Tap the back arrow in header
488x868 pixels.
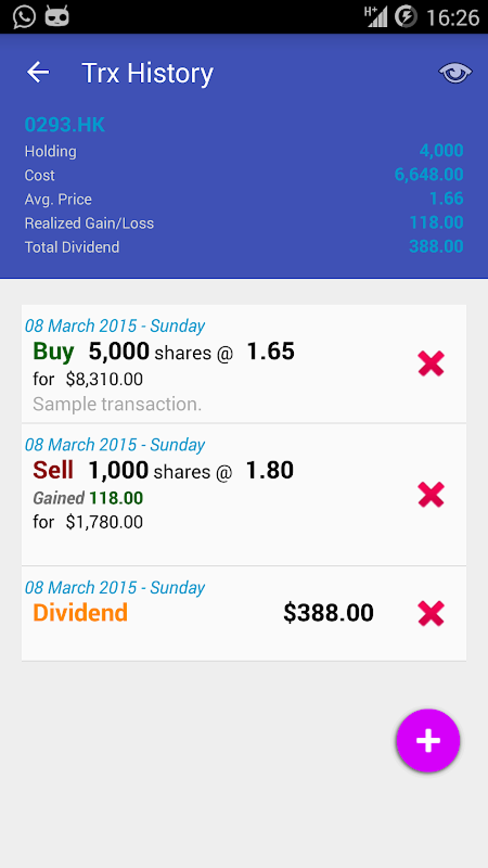38,73
